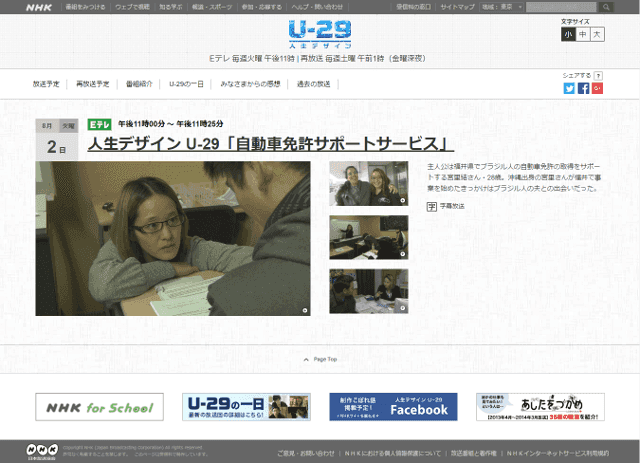Go to U-29の一日 tab
The height and width of the screenshot is (463, 640).
pyautogui.click(x=186, y=84)
